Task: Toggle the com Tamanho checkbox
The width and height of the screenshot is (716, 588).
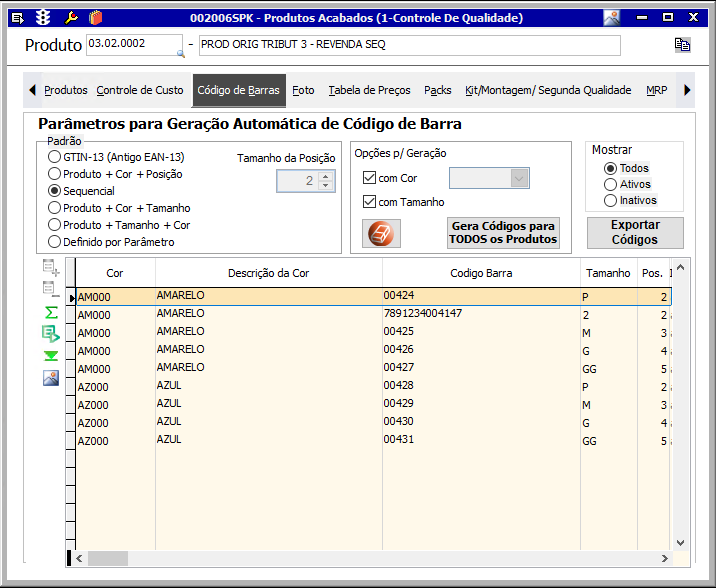Action: [369, 201]
